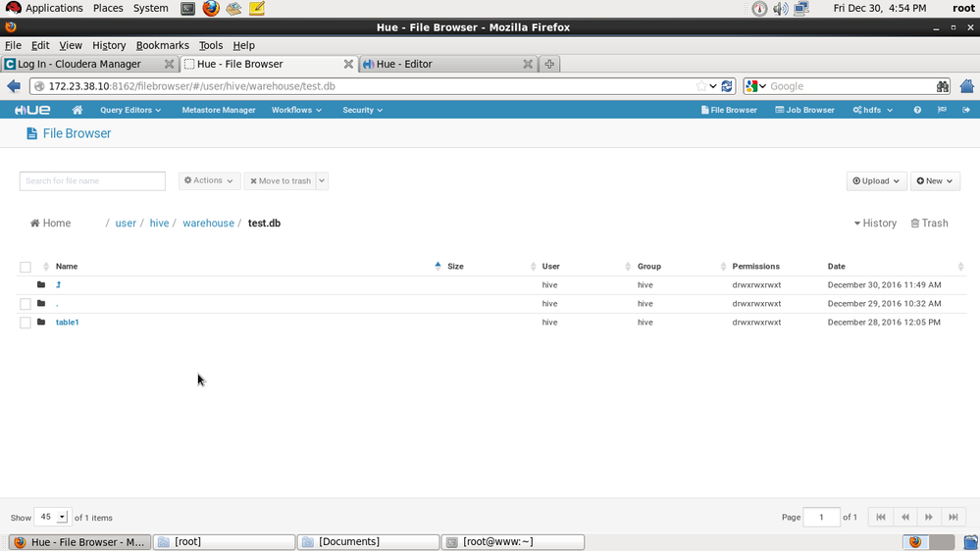Viewport: 980px width, 551px height.
Task: Click Move to trash button
Action: tap(280, 180)
